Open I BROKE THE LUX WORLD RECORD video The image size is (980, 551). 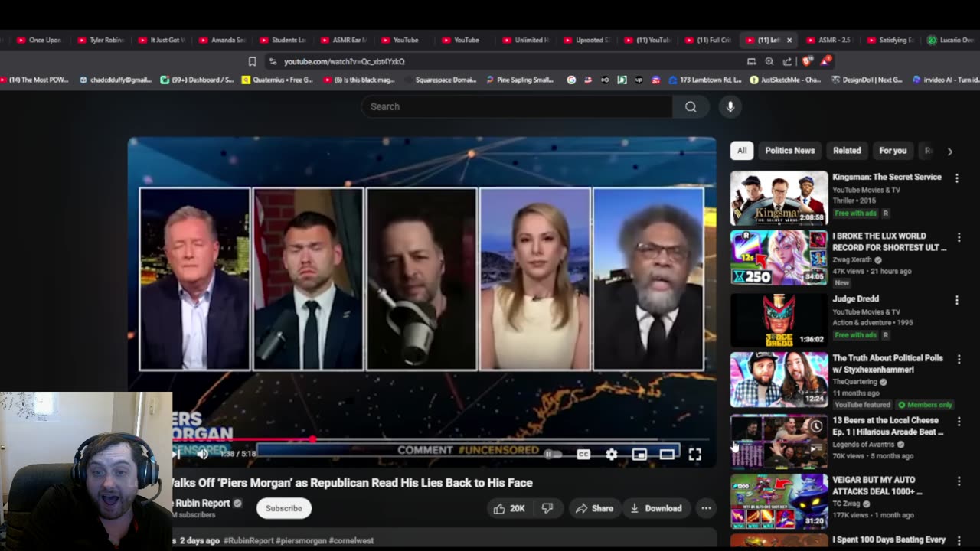point(779,258)
